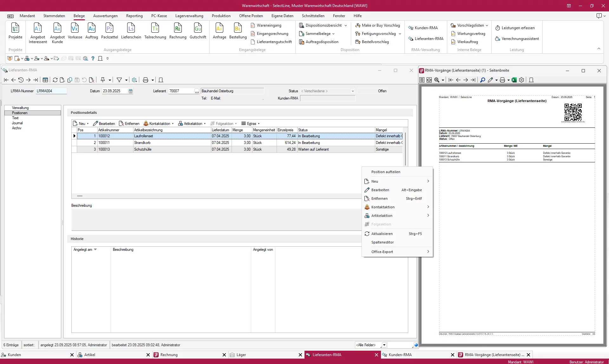609x364 pixels.
Task: Open the Lagerverwaltung ribbon tab
Action: point(189,16)
